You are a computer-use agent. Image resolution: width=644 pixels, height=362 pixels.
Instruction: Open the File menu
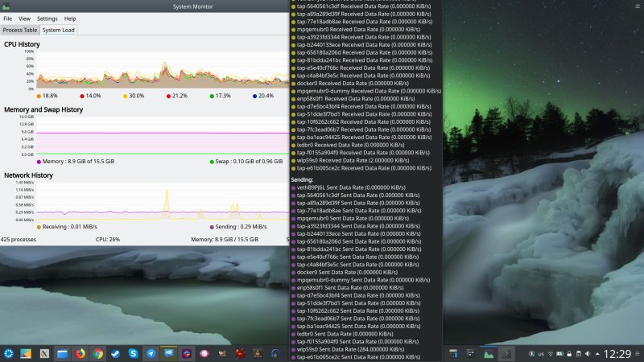(x=7, y=19)
